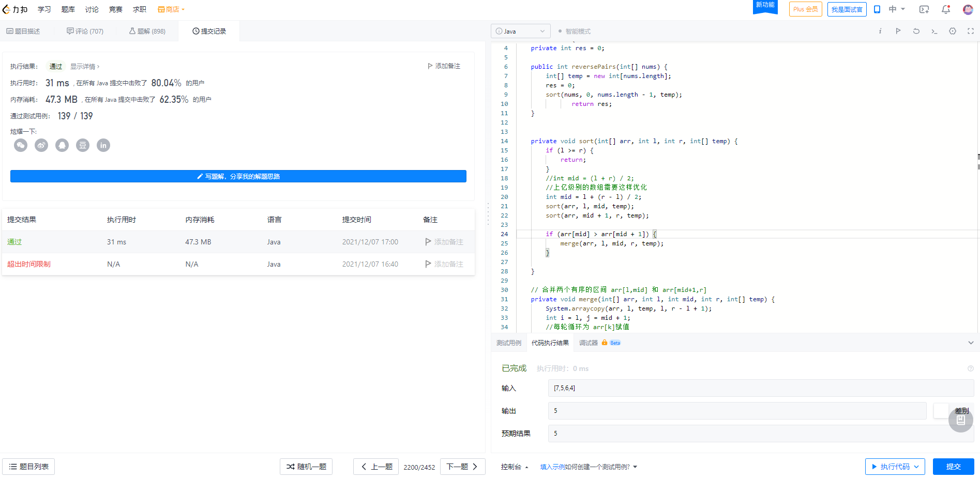Image resolution: width=980 pixels, height=479 pixels.
Task: Open the terminal console icon in editor toolbar
Action: (x=934, y=31)
